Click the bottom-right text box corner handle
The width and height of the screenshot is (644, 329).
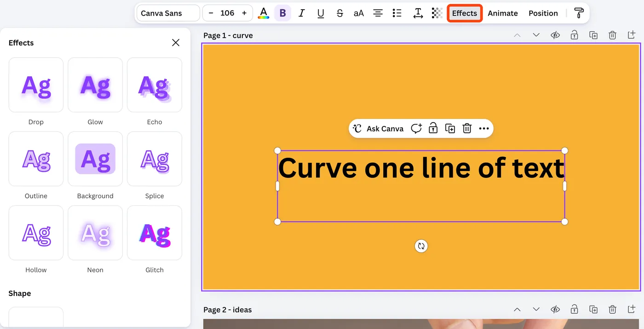tap(565, 222)
